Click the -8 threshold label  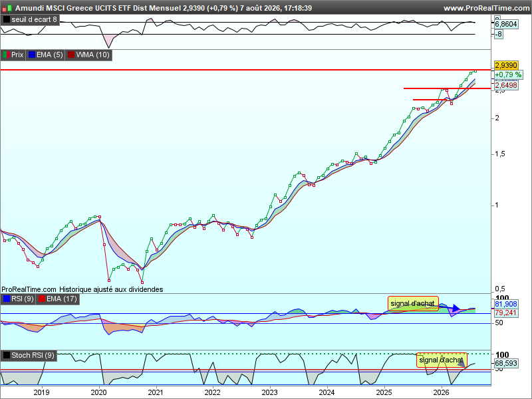[x=498, y=35]
